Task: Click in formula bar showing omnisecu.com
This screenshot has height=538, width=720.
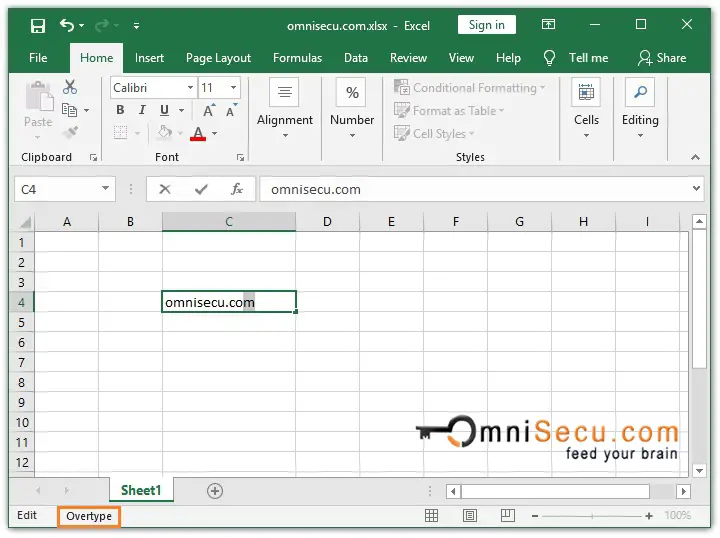Action: coord(475,189)
